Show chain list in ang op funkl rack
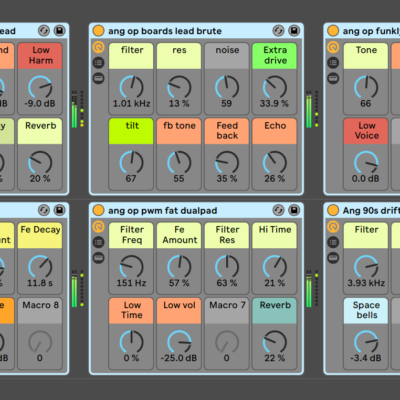Screen dimensions: 400x400 (x=333, y=63)
